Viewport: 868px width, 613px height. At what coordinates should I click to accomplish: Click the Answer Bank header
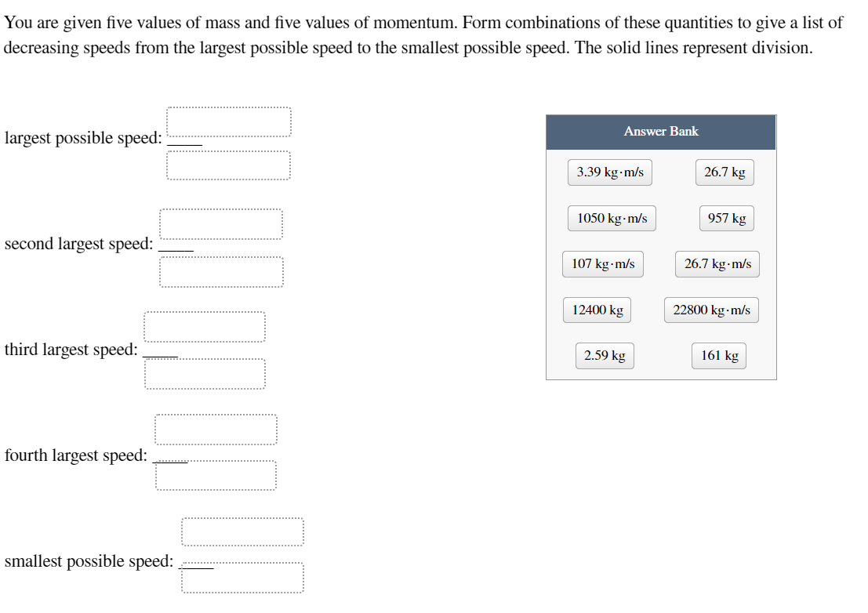[661, 131]
